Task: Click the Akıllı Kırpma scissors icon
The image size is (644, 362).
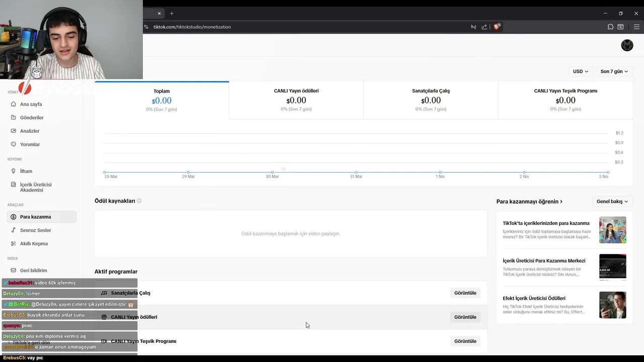Action: [x=14, y=243]
